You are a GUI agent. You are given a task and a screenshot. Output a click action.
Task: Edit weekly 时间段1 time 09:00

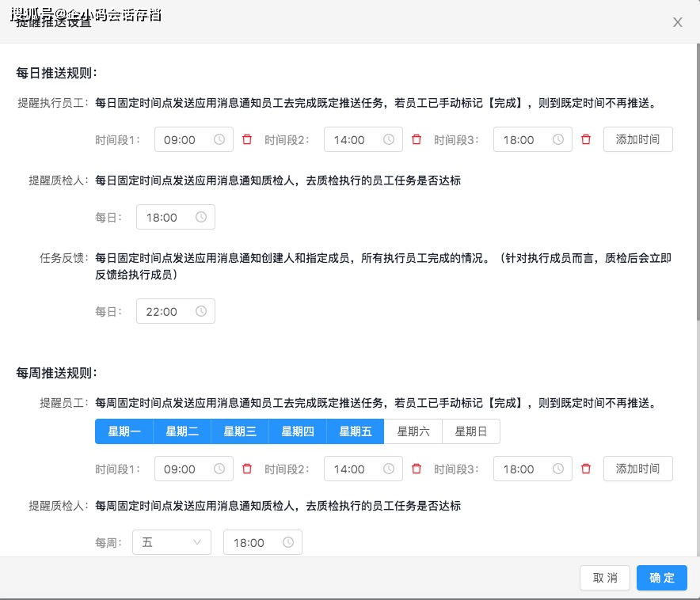tap(194, 469)
